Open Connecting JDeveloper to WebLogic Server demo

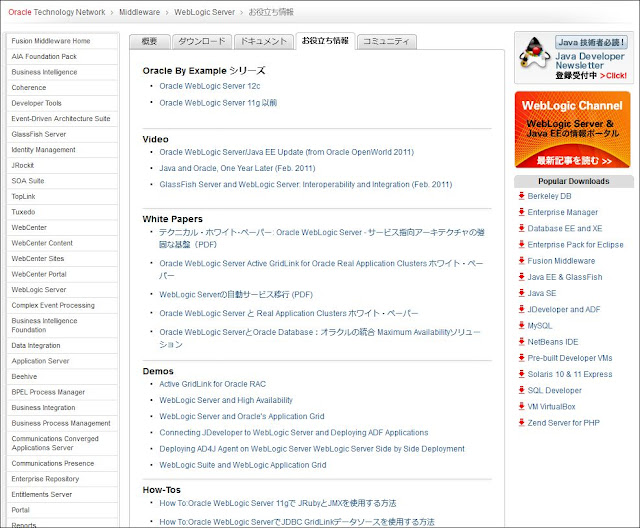pyautogui.click(x=294, y=433)
